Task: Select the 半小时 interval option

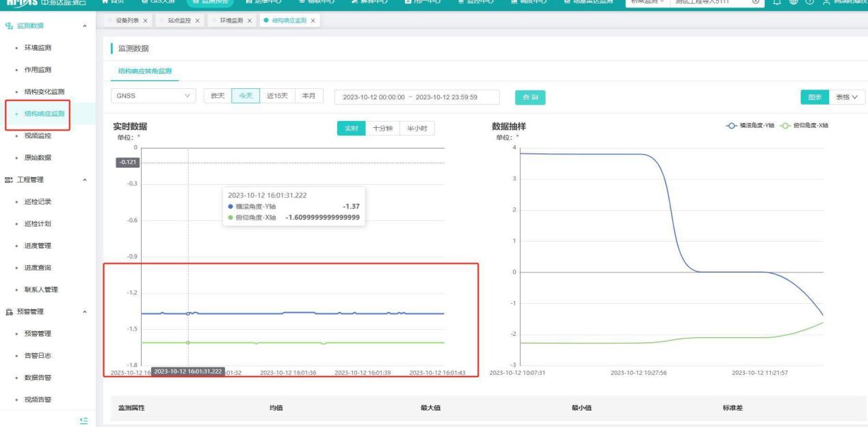Action: tap(417, 129)
